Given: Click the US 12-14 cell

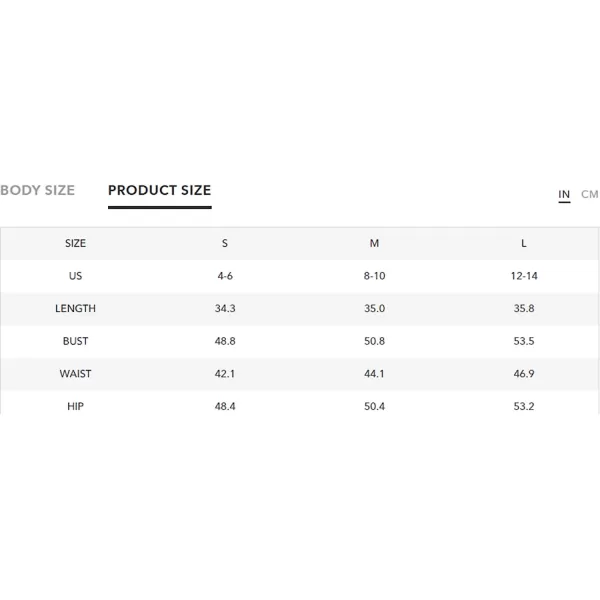Looking at the screenshot, I should (524, 276).
